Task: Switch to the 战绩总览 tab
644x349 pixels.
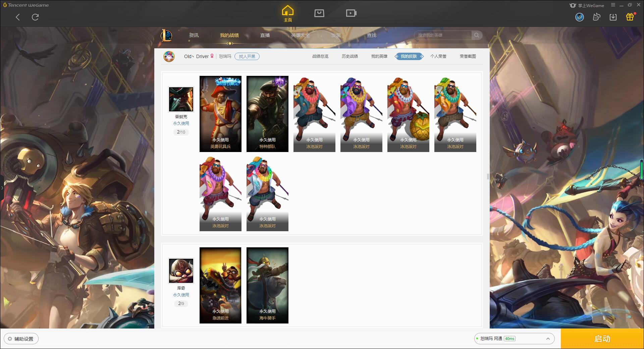Action: [x=320, y=56]
